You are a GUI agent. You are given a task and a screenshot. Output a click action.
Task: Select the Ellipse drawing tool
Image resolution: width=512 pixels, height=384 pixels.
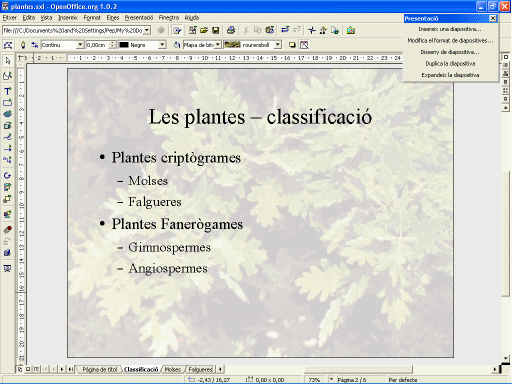coord(8,114)
